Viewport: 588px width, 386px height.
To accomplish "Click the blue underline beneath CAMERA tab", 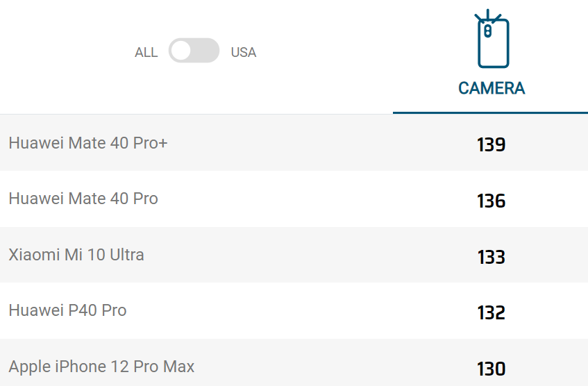I will click(x=491, y=112).
